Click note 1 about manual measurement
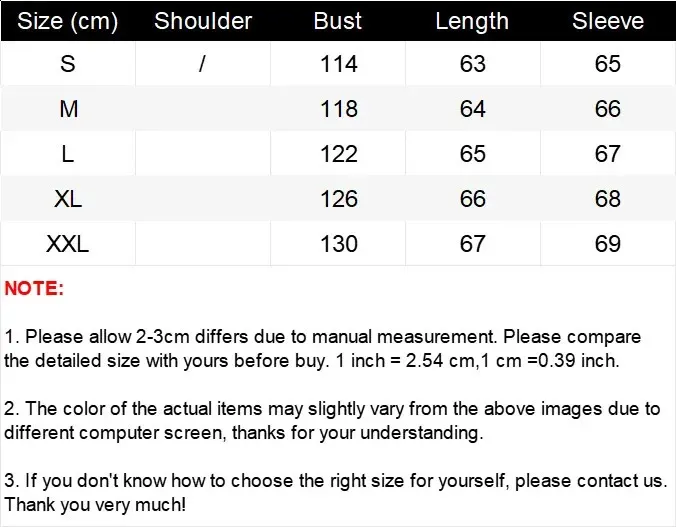 (x=322, y=348)
